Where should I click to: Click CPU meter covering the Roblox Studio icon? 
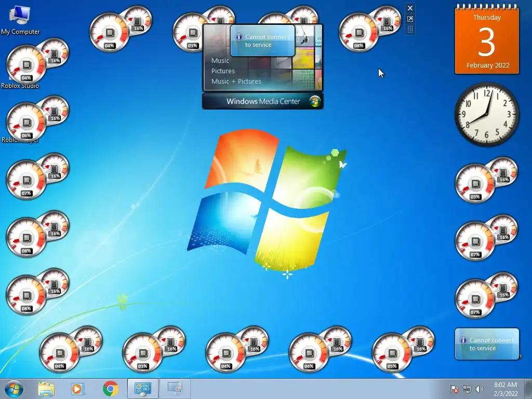tap(37, 60)
